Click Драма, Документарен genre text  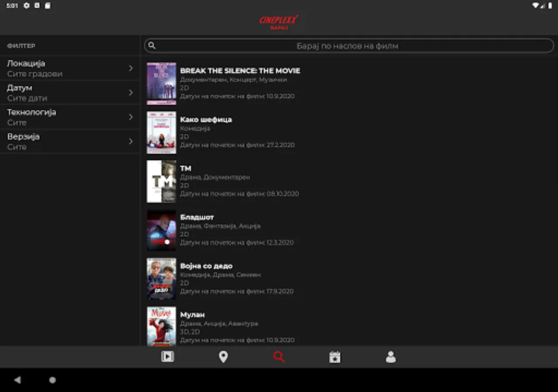(x=215, y=177)
